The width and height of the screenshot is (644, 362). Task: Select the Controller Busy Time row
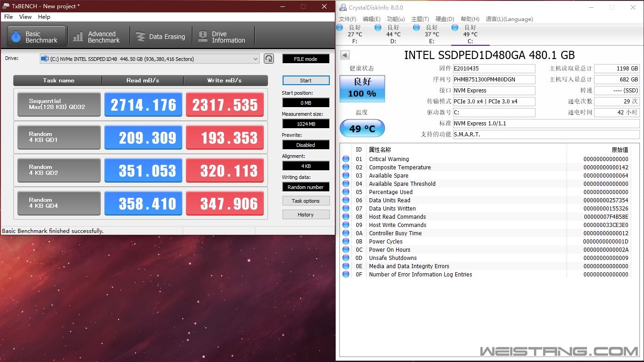tap(486, 233)
